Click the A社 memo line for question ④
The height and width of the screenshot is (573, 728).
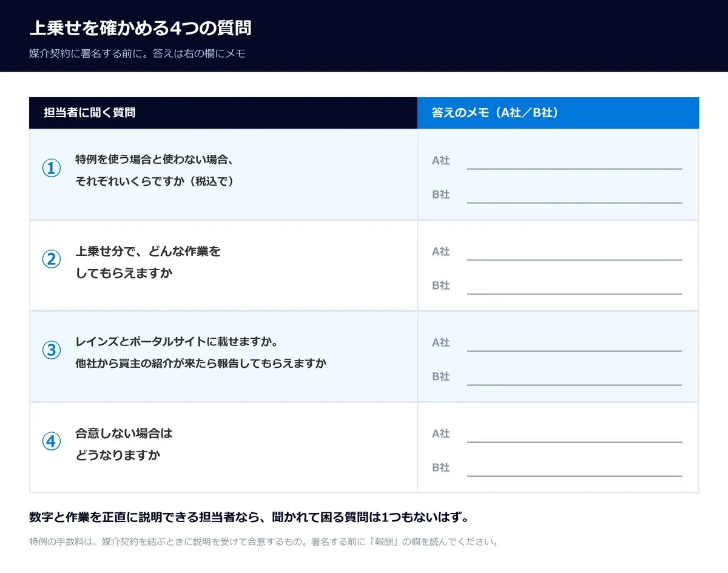[575, 442]
